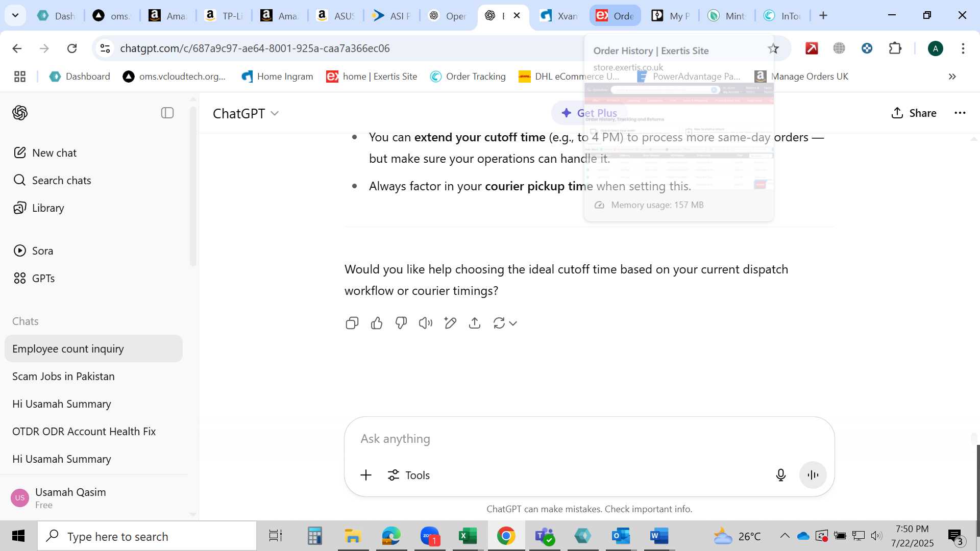Click Type here to search box
The height and width of the screenshot is (551, 980).
coord(147,536)
